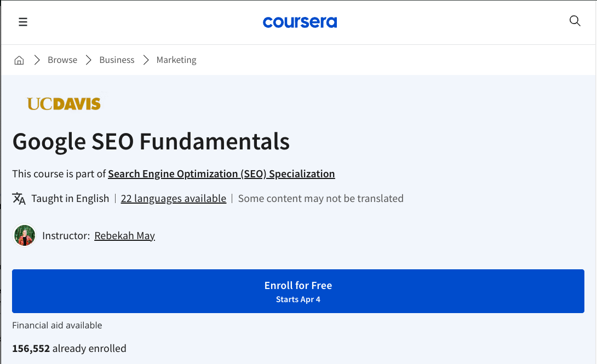Click the translation language icon
597x364 pixels.
[19, 199]
